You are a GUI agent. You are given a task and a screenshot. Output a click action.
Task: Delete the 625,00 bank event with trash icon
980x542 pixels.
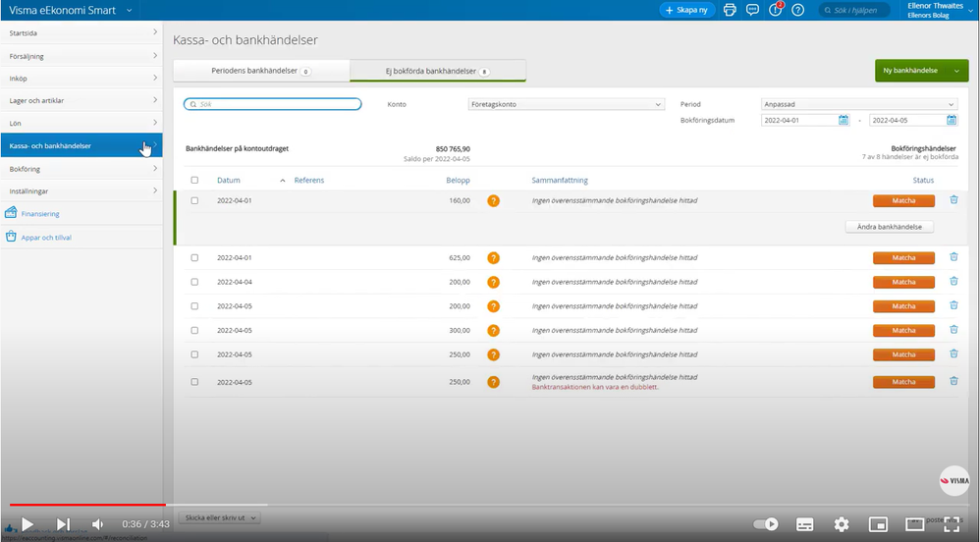coord(953,257)
